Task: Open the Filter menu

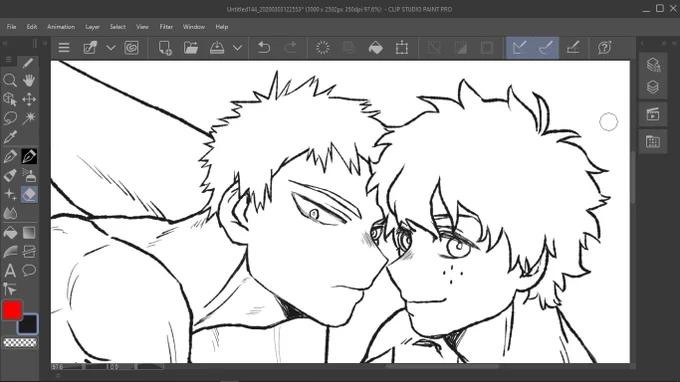Action: (x=166, y=27)
